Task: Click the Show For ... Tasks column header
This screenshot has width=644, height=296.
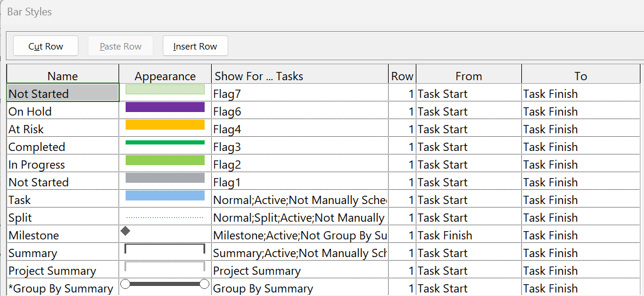Action: click(x=300, y=75)
